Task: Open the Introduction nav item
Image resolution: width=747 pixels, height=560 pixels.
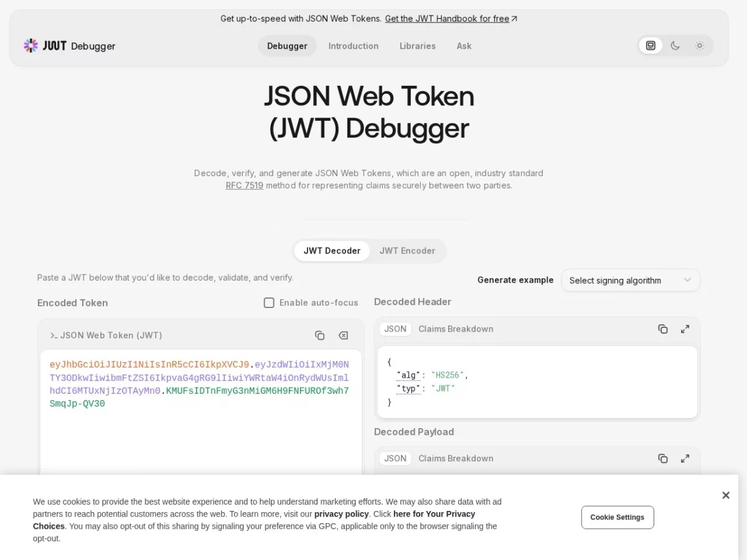Action: coord(354,46)
